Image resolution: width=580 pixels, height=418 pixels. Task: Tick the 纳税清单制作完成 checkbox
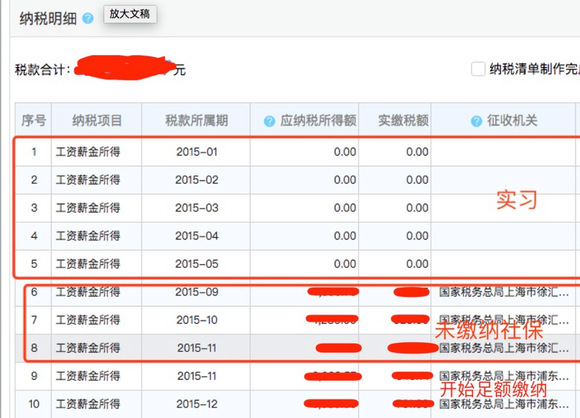pos(478,69)
